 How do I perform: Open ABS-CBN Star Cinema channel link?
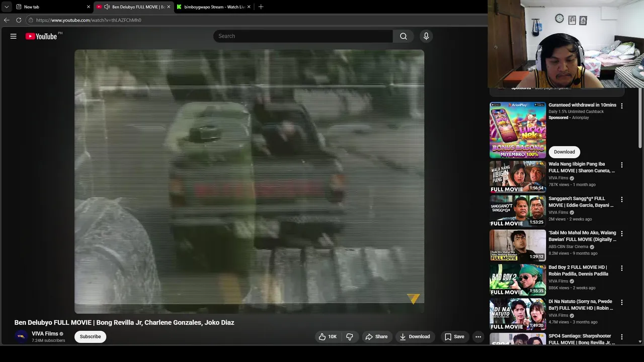569,247
